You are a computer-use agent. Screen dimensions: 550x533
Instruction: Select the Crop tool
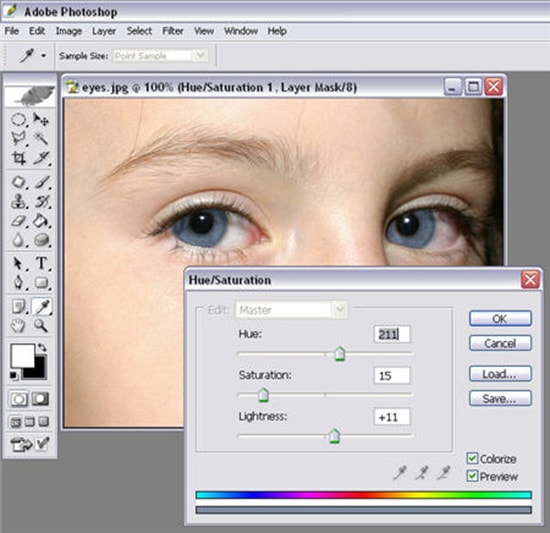point(19,158)
